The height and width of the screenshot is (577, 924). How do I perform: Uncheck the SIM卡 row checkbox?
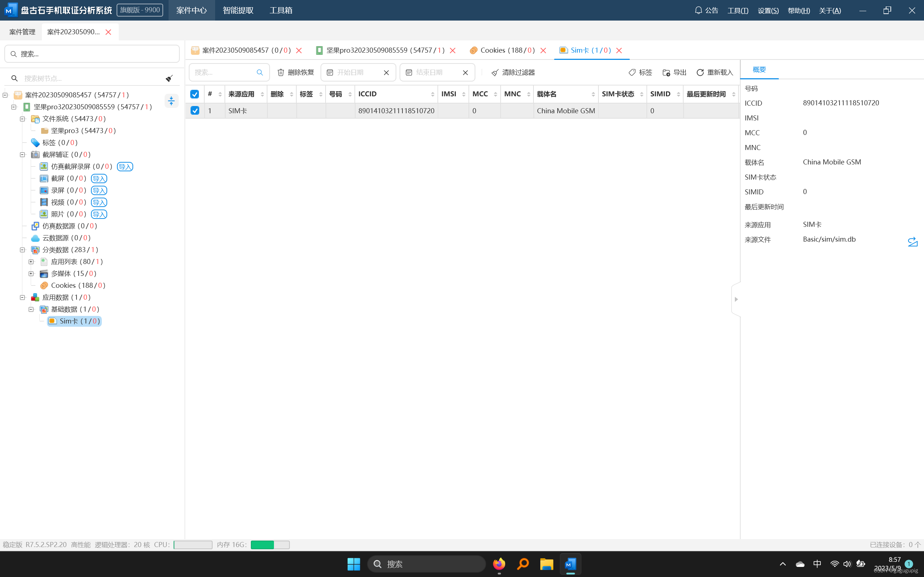(195, 111)
